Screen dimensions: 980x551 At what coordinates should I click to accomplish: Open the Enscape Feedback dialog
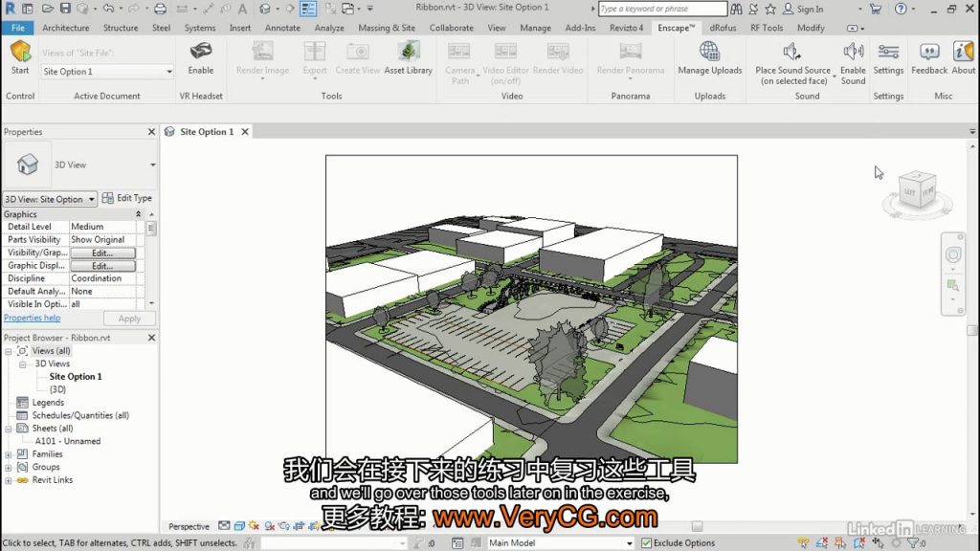tap(929, 57)
